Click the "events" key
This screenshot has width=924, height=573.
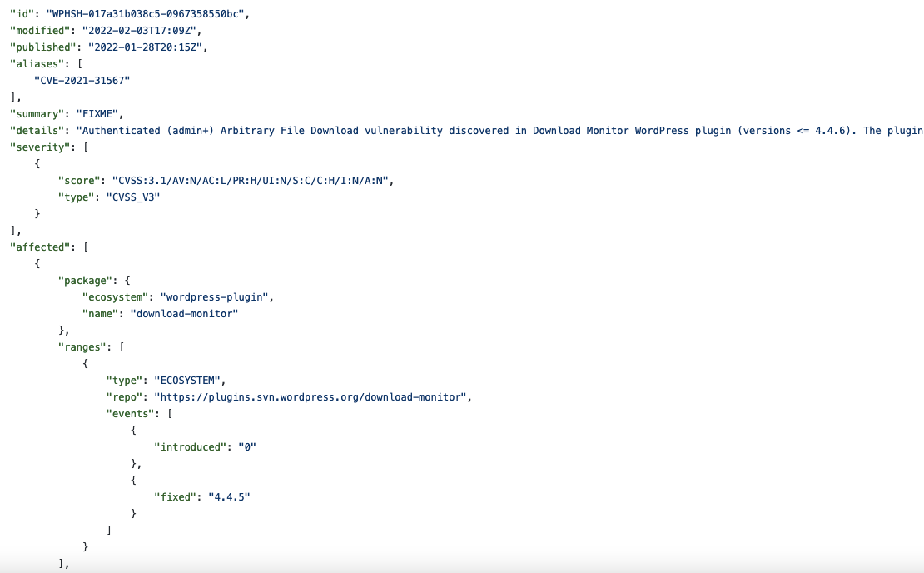[130, 413]
